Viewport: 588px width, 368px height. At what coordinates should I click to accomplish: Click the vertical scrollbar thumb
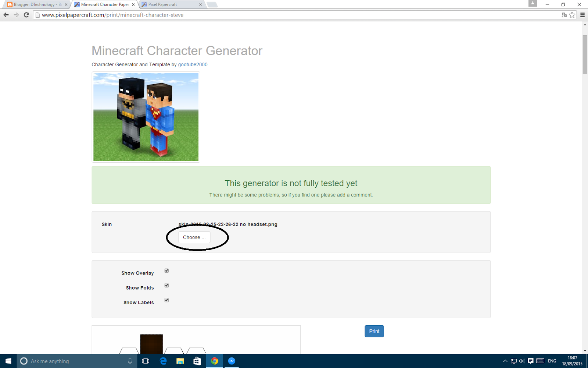tap(585, 55)
